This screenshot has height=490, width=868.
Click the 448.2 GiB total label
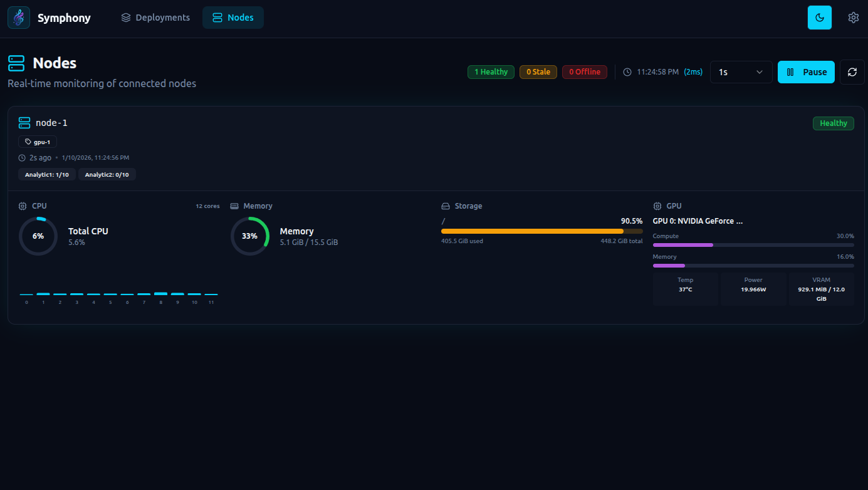tap(622, 241)
